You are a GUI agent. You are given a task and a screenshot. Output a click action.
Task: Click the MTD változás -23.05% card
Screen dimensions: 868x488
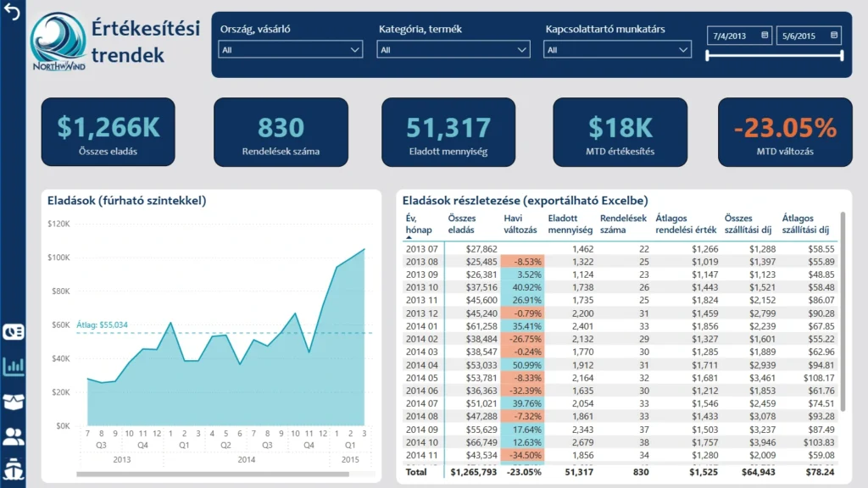(x=784, y=131)
